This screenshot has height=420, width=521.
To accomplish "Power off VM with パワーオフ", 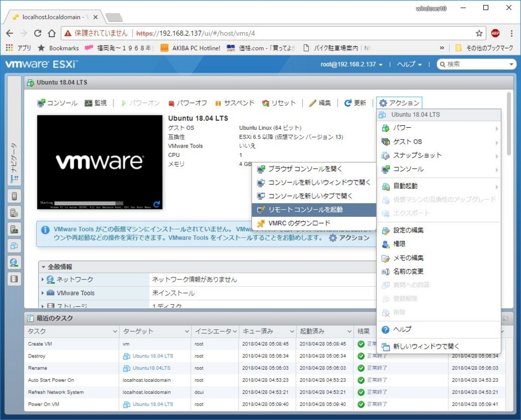I will (x=188, y=103).
